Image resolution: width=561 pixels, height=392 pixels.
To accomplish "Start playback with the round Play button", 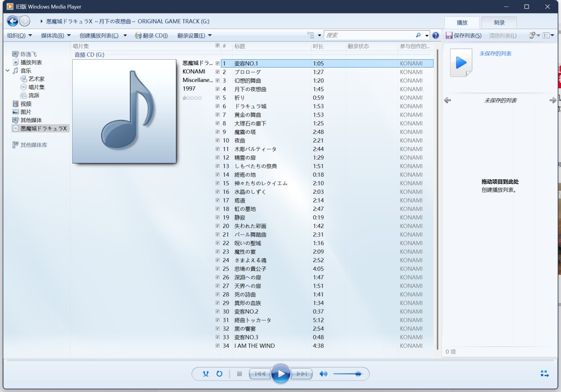I will pyautogui.click(x=280, y=374).
